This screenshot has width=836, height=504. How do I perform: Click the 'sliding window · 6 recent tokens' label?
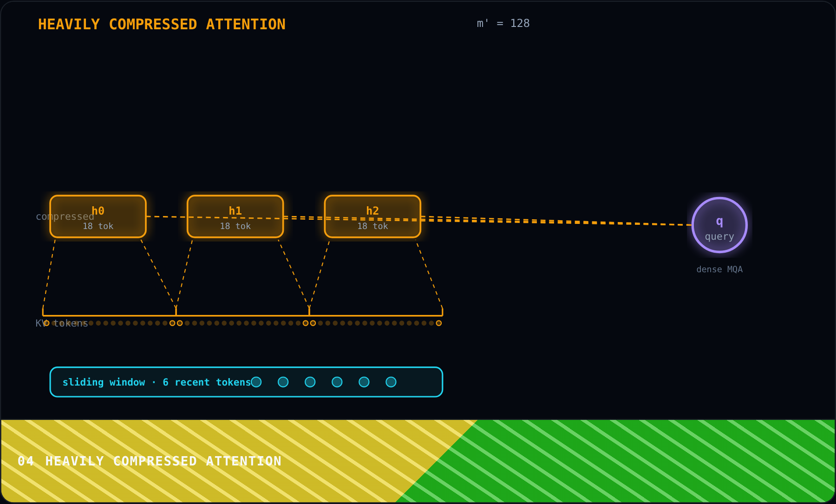point(157,382)
